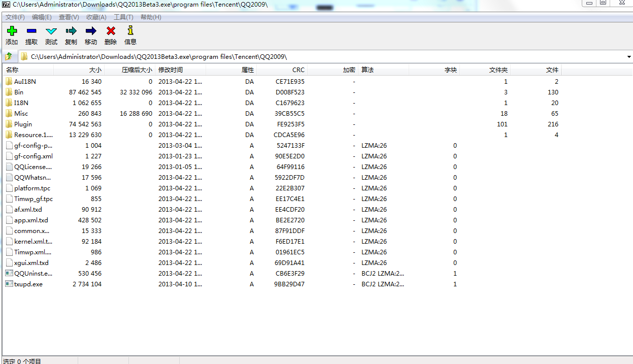This screenshot has width=633, height=364.
Task: Click the folder count 101 in Plugin row
Action: 503,124
